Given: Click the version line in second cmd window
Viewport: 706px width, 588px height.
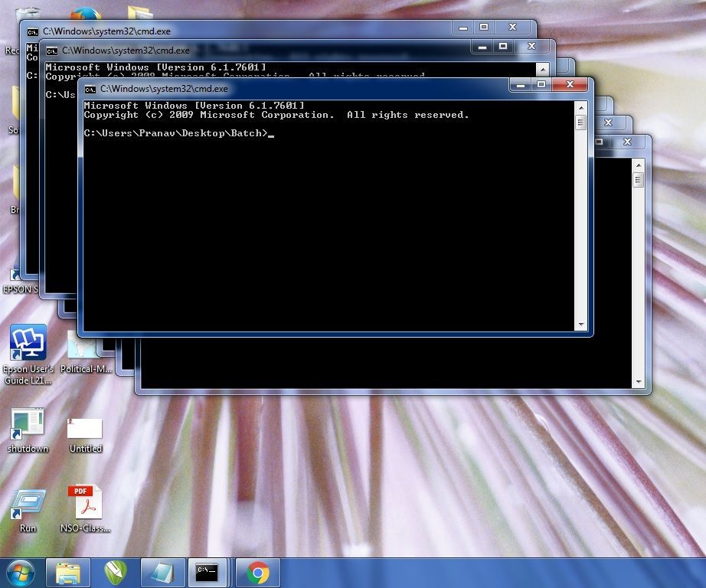Looking at the screenshot, I should tap(155, 67).
